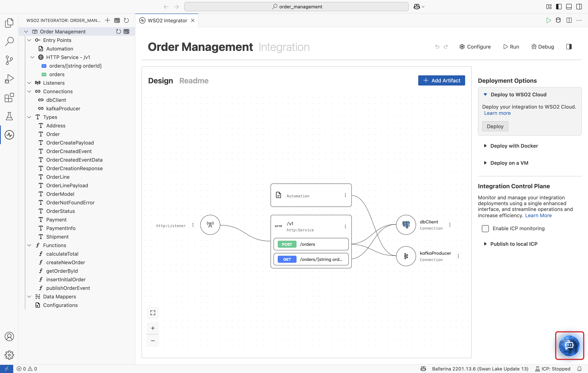The height and width of the screenshot is (373, 588).
Task: Open the Manage gear icon
Action: 9,355
